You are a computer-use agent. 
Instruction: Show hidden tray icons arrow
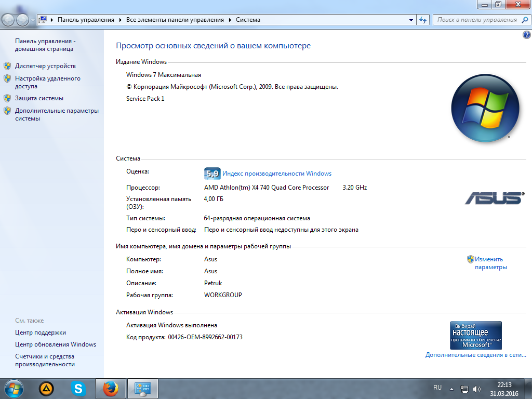click(451, 389)
